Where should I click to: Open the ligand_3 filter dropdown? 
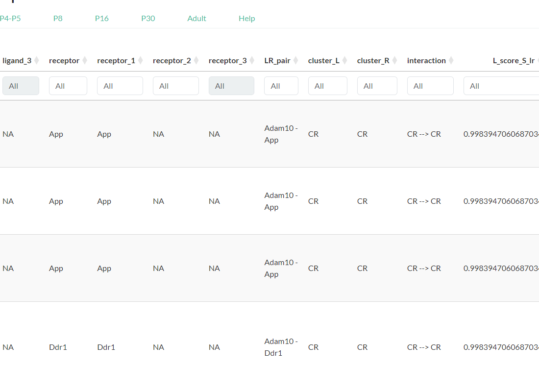(x=21, y=86)
